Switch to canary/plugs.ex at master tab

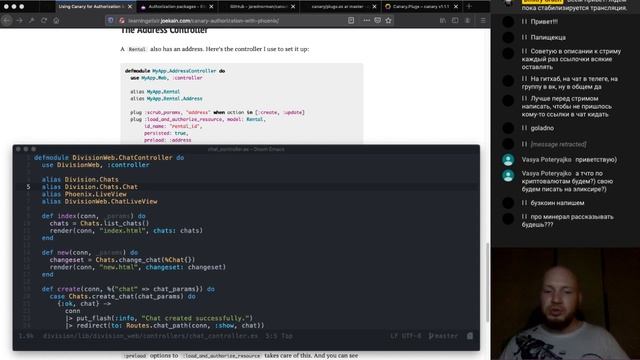(340, 7)
